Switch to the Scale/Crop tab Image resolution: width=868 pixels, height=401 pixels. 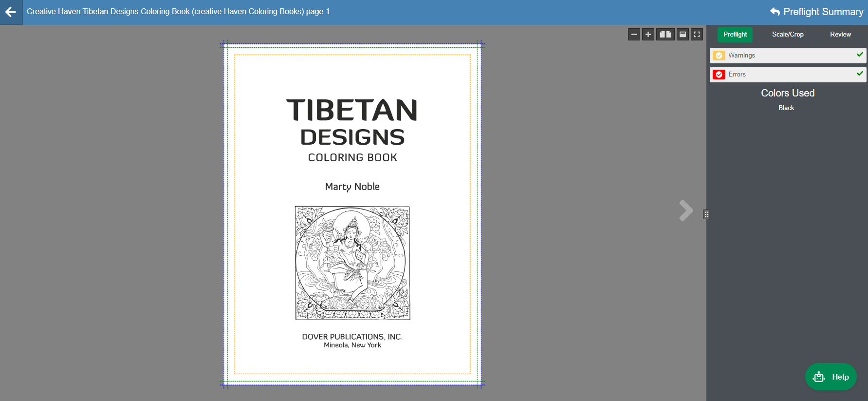point(788,35)
